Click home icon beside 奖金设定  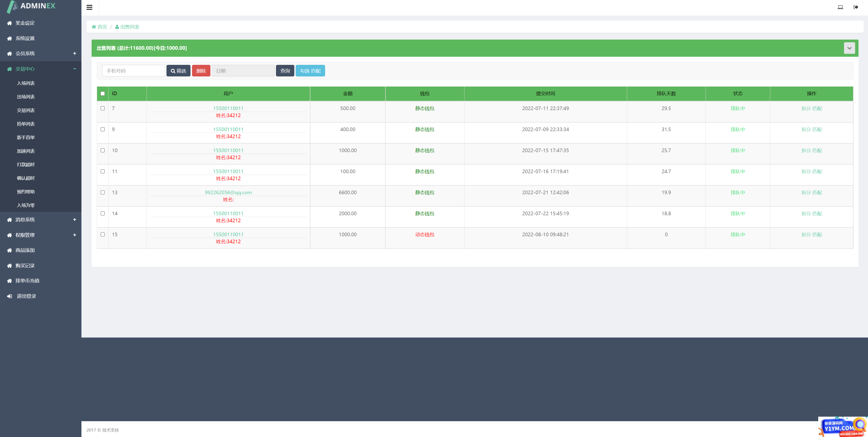pos(10,23)
